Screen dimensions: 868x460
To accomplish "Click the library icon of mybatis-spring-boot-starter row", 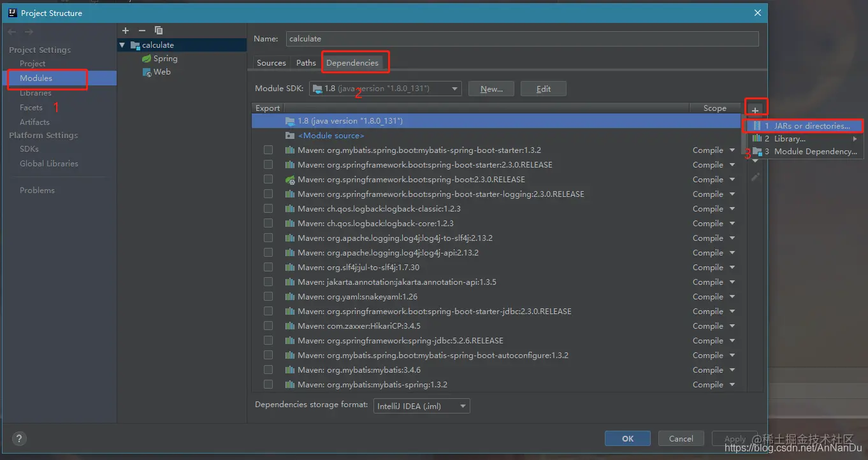I will 290,150.
